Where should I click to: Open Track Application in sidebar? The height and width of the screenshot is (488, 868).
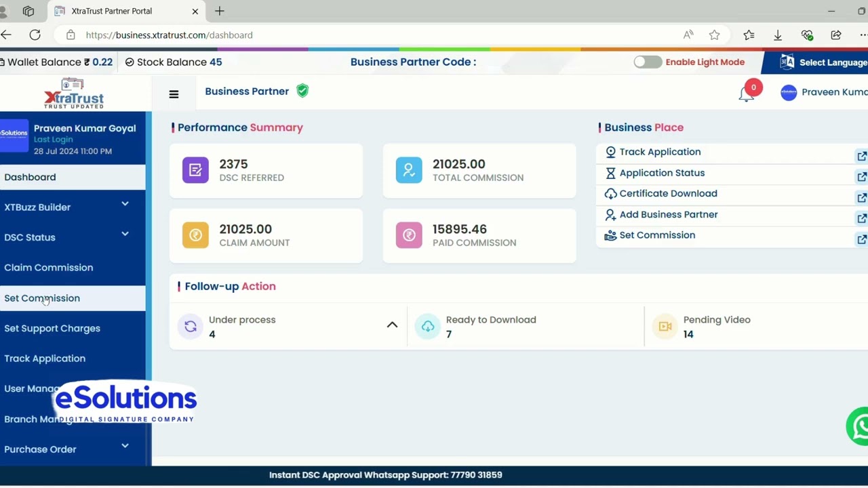coord(73,359)
